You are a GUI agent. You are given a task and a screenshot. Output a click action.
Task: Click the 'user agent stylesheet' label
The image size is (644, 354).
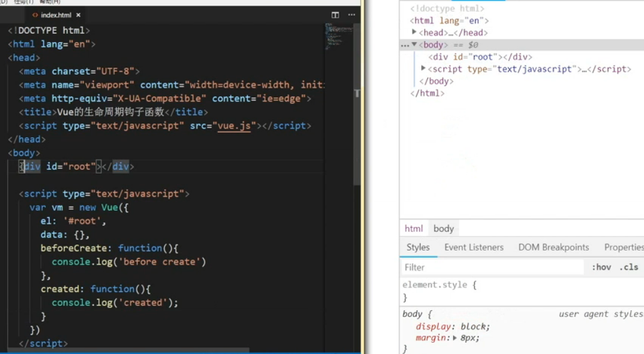tap(601, 314)
